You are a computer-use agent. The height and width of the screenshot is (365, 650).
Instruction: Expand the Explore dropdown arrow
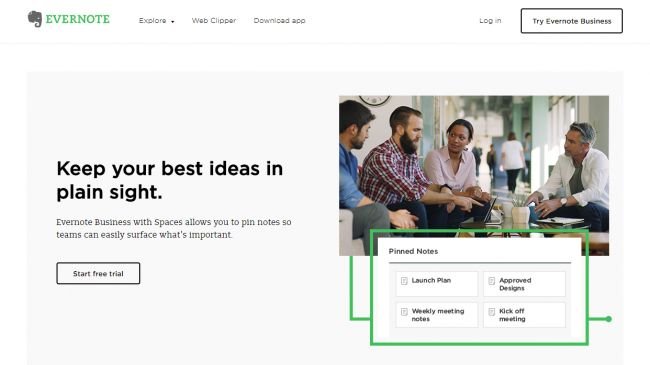pos(172,22)
